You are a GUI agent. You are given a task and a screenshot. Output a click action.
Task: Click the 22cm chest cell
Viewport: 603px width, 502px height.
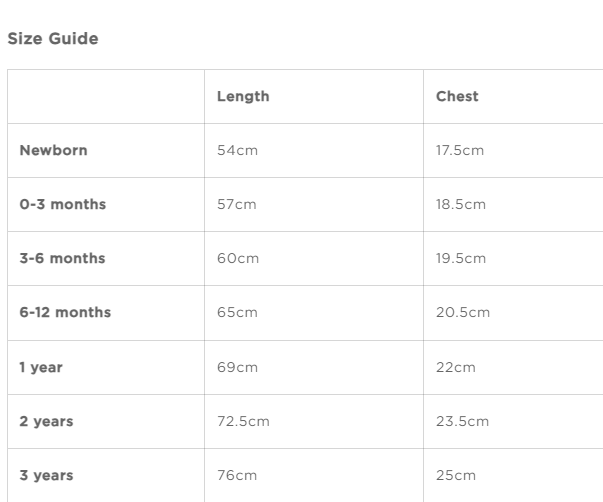point(456,367)
